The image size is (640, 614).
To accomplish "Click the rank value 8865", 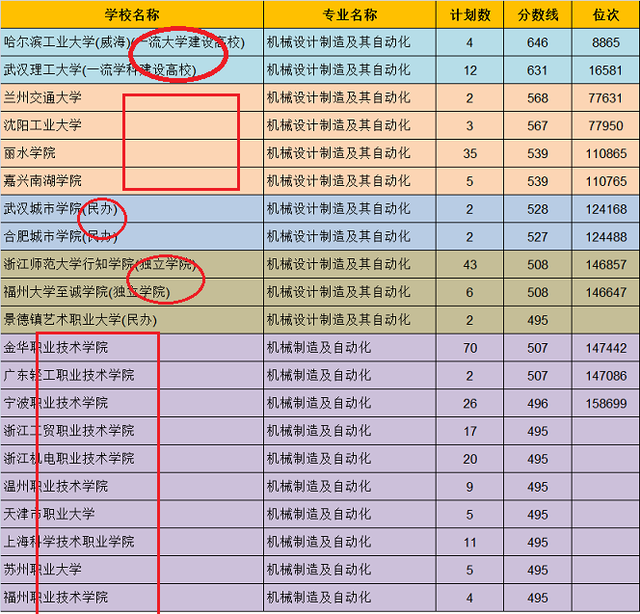I will coord(606,42).
